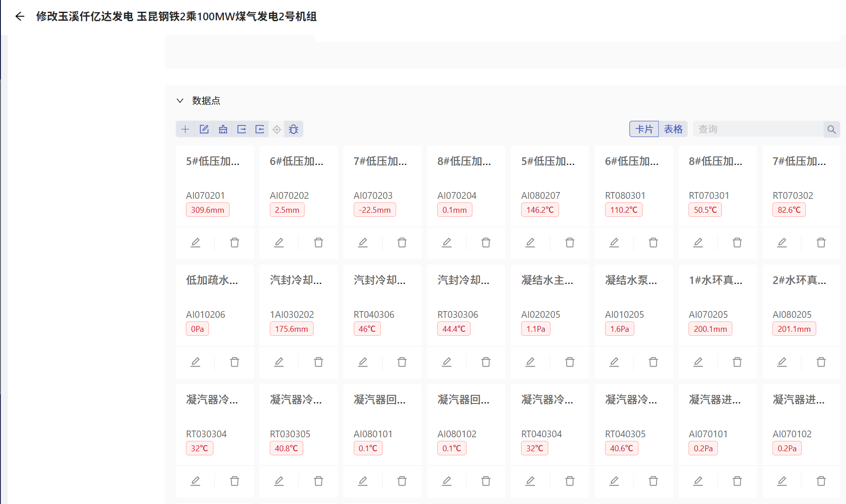Viewport: 846px width, 504px height.
Task: Edit the AI070102 card
Action: [782, 481]
